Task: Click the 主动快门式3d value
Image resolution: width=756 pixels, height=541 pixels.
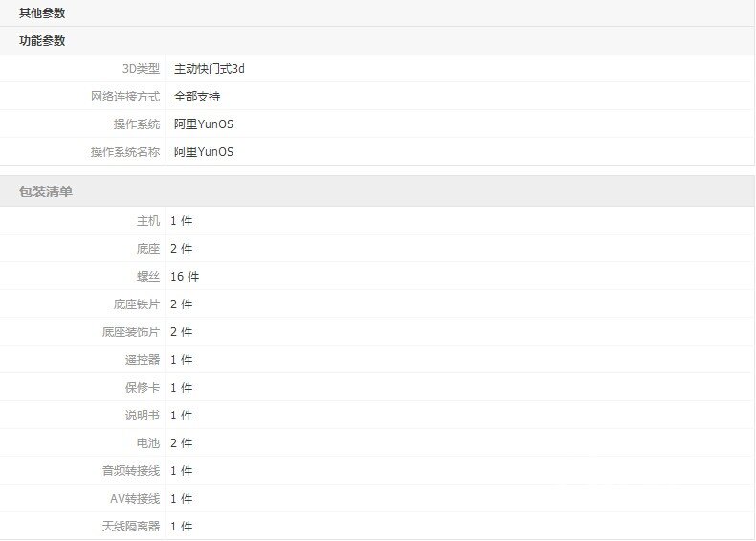Action: tap(210, 69)
